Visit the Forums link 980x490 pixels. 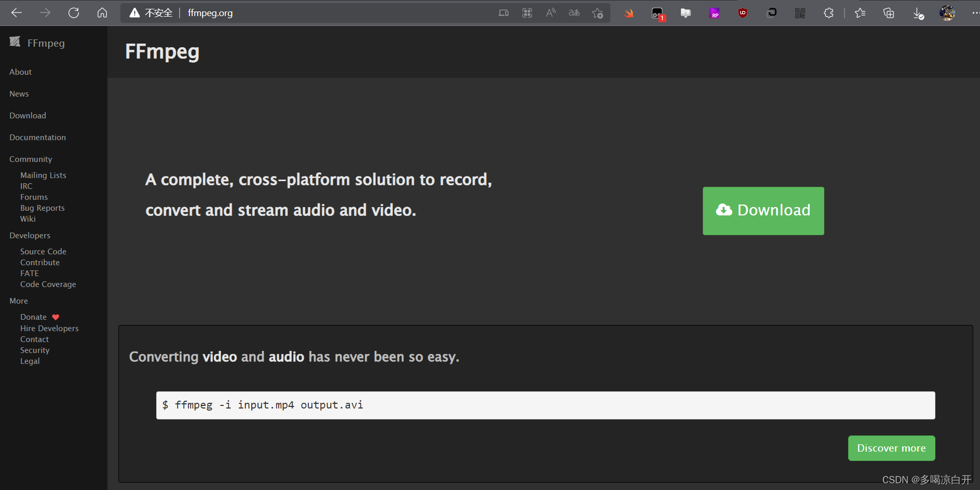pyautogui.click(x=34, y=197)
